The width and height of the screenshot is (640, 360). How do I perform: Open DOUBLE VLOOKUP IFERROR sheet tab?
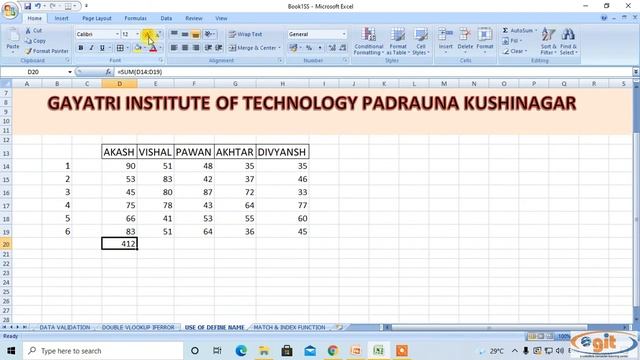click(138, 327)
